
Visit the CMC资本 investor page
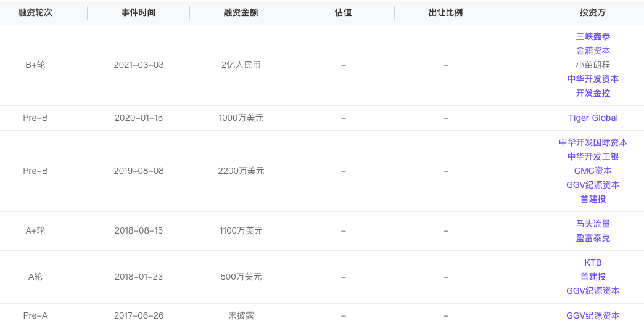click(x=593, y=171)
